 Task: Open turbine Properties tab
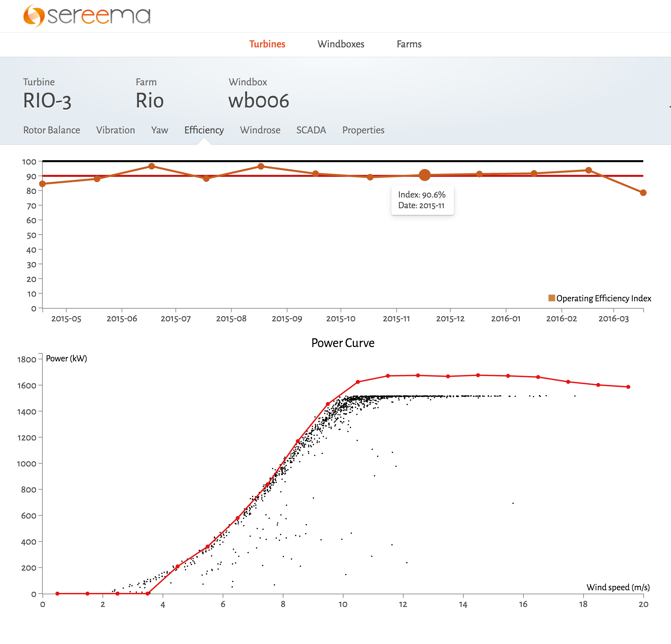pos(363,130)
